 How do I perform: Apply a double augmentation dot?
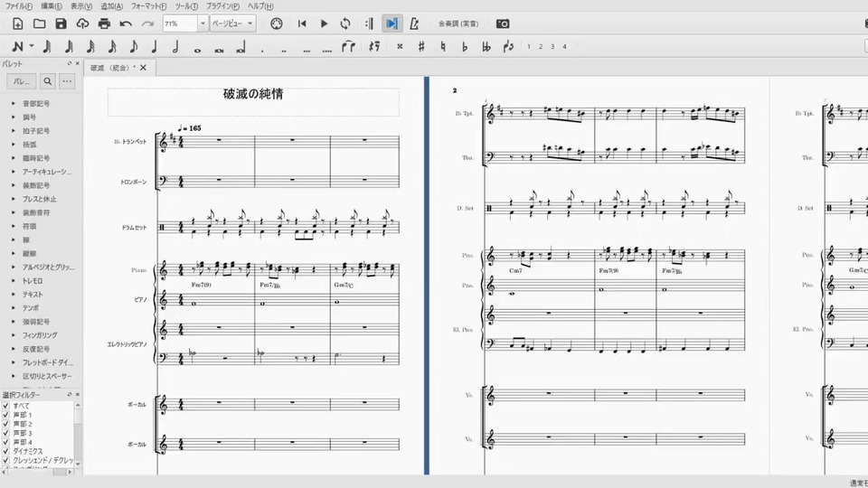coord(284,51)
